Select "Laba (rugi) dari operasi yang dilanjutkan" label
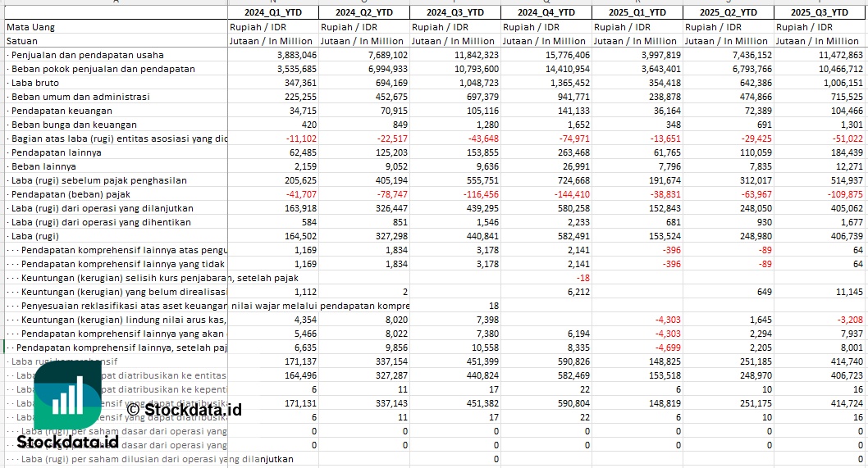 pos(103,208)
